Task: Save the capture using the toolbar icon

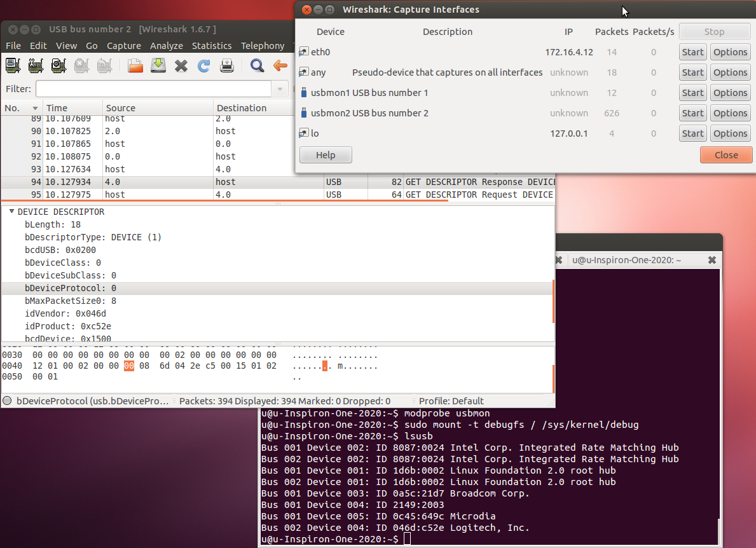Action: 158,65
